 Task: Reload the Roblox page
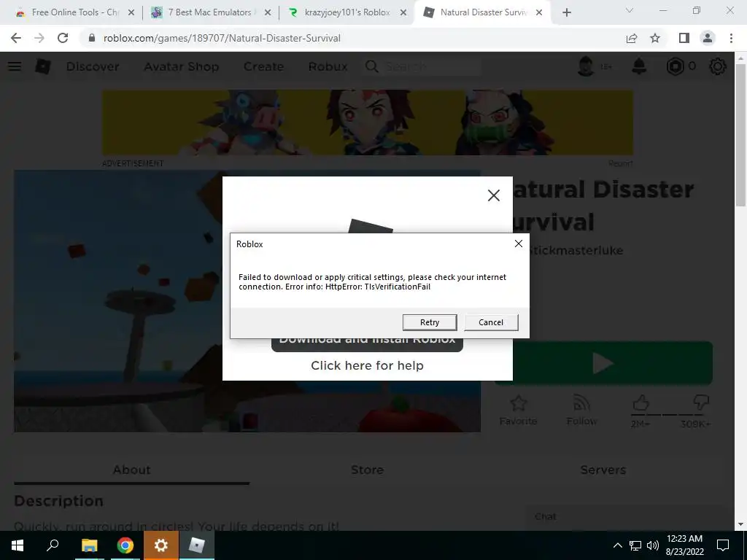(x=63, y=38)
